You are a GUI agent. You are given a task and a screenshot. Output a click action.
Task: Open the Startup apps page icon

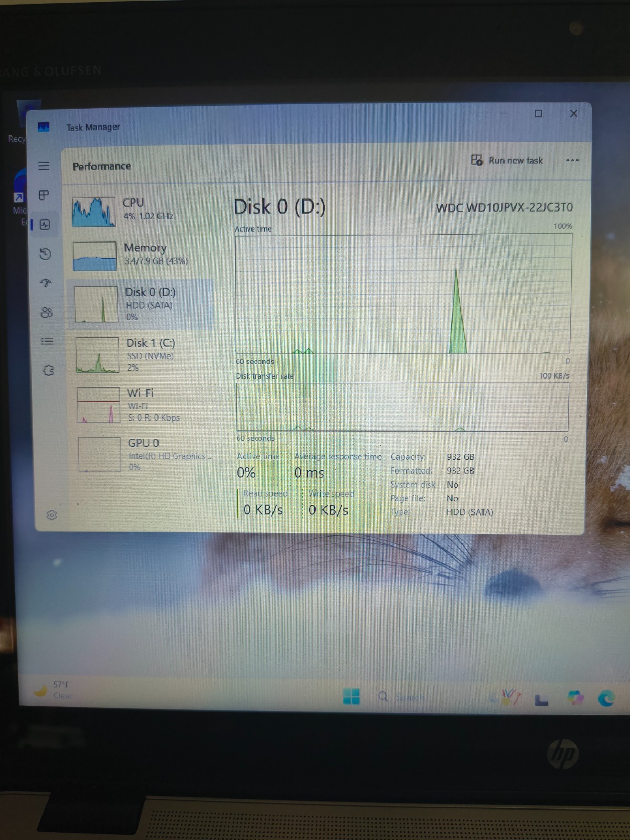pos(46,283)
